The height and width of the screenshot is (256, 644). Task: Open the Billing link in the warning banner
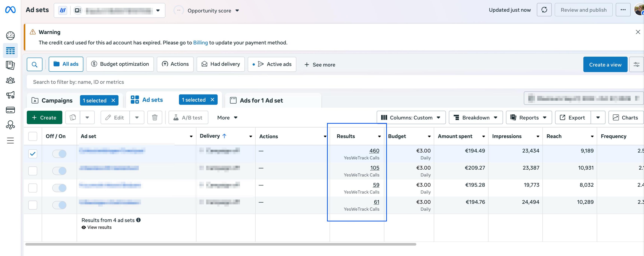pyautogui.click(x=200, y=42)
